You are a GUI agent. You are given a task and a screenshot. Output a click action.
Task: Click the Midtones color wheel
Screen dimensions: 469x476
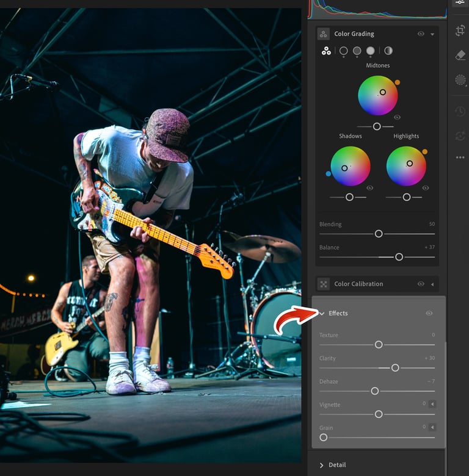tap(378, 95)
